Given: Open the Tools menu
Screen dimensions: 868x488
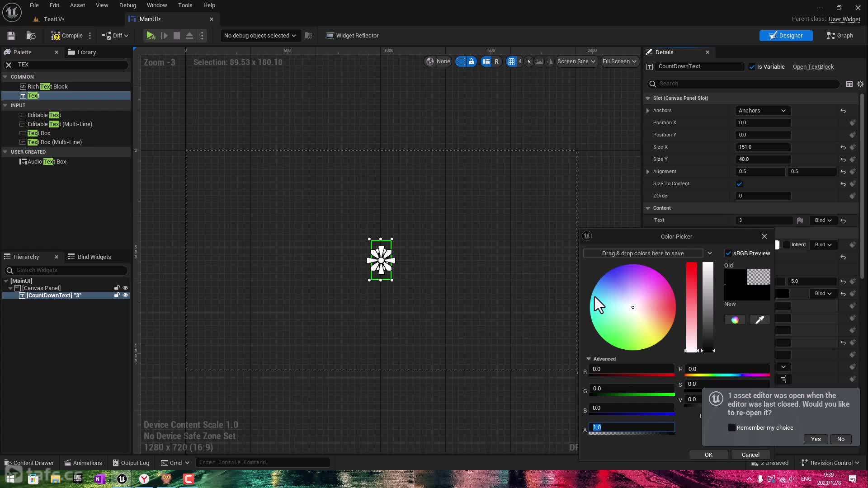Looking at the screenshot, I should [x=185, y=5].
